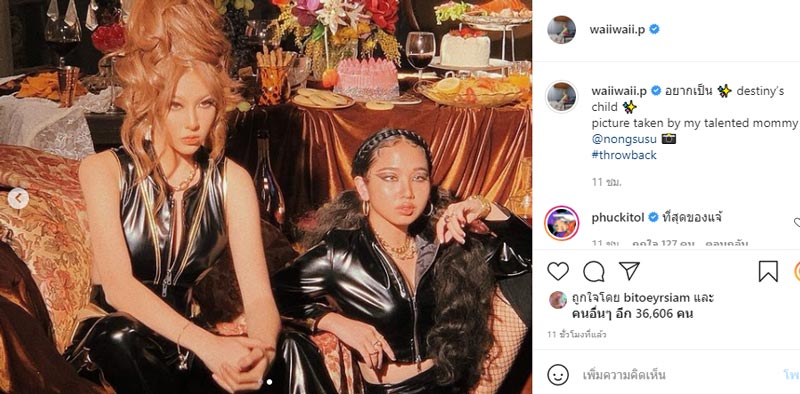
Task: View the list of 36,606 other likers
Action: pyautogui.click(x=638, y=314)
